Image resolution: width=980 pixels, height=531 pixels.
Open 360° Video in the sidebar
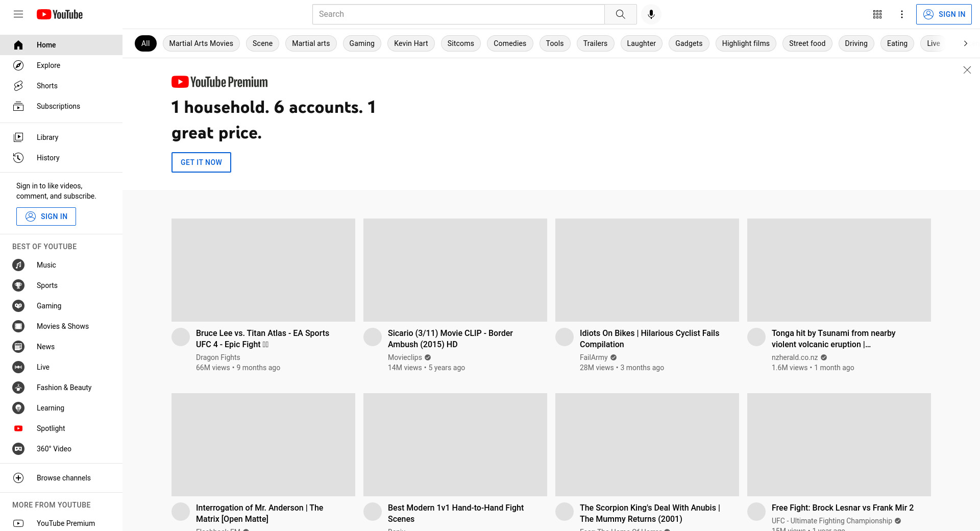pyautogui.click(x=61, y=449)
